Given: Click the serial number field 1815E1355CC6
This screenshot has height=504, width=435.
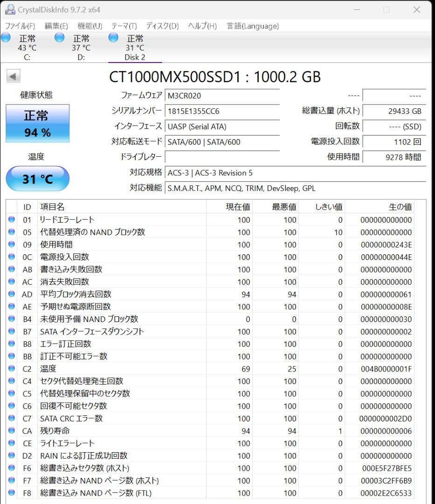Looking at the screenshot, I should click(222, 111).
